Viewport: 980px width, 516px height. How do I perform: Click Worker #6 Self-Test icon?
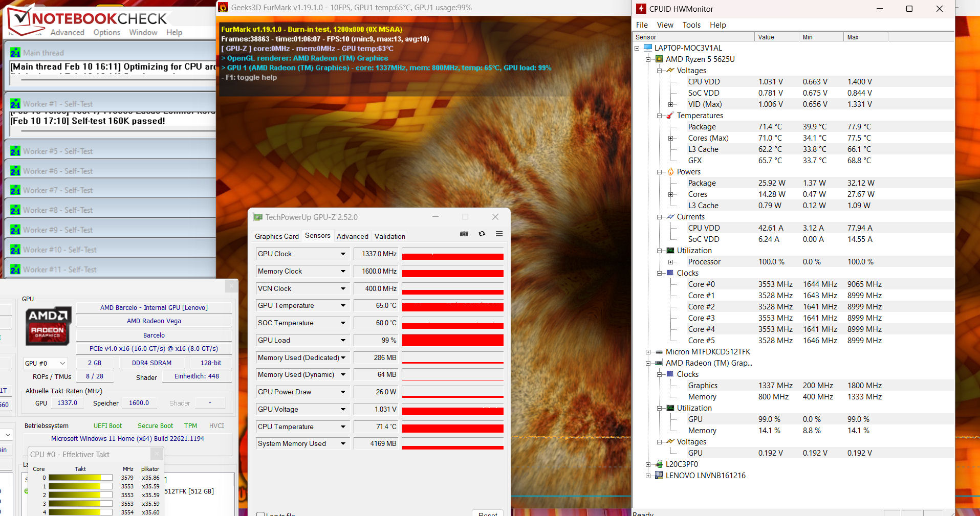click(x=15, y=171)
